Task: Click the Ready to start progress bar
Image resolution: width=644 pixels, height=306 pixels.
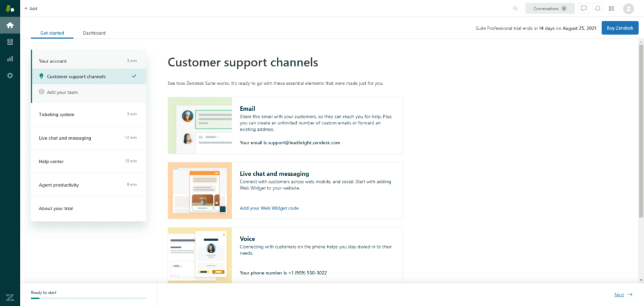Action: 88,299
